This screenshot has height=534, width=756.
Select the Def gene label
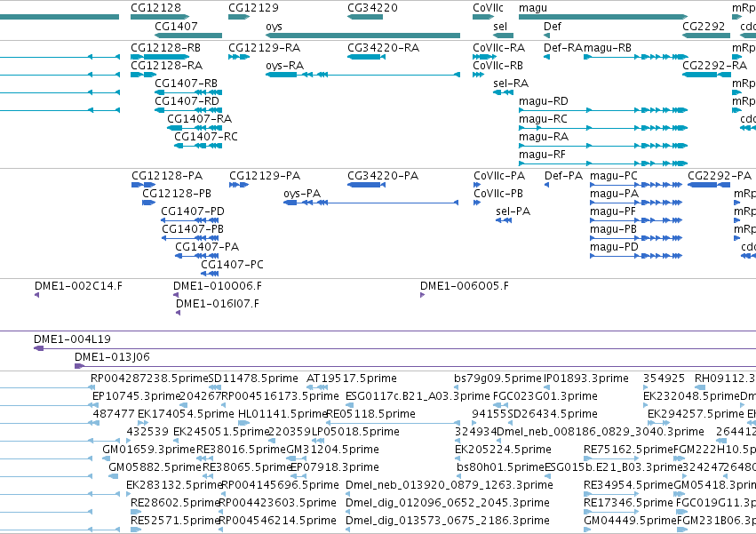(552, 26)
